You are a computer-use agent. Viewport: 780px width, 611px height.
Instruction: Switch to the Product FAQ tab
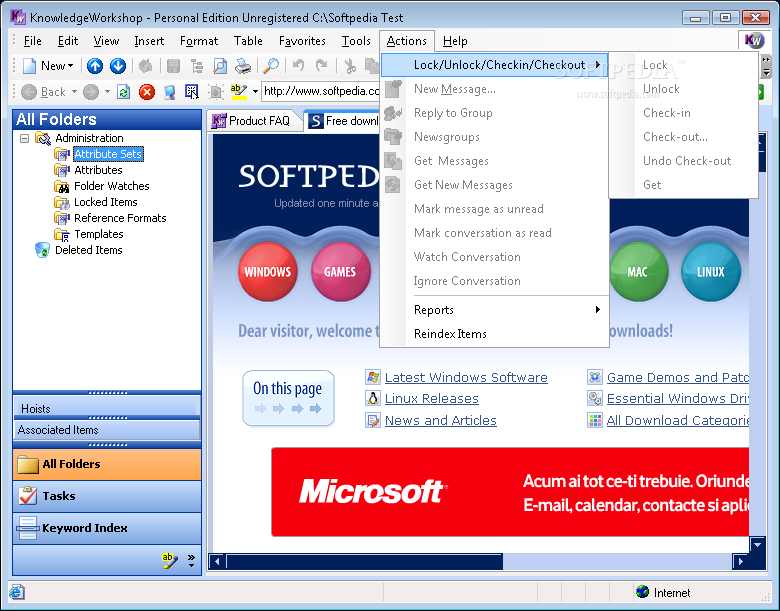(x=253, y=121)
